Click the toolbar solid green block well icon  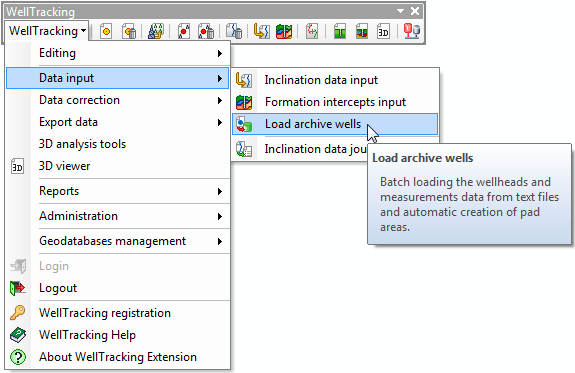pos(340,31)
